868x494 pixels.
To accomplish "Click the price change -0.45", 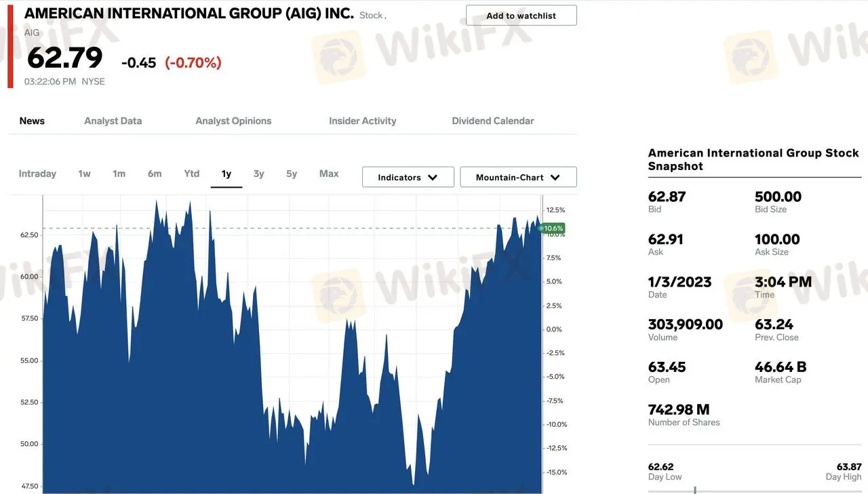I will (x=139, y=63).
